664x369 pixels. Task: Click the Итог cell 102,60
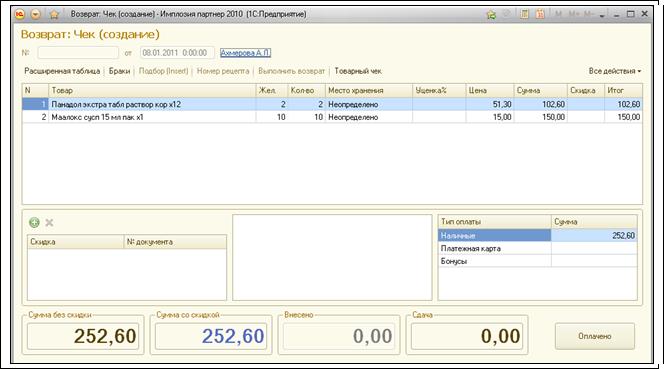[623, 104]
